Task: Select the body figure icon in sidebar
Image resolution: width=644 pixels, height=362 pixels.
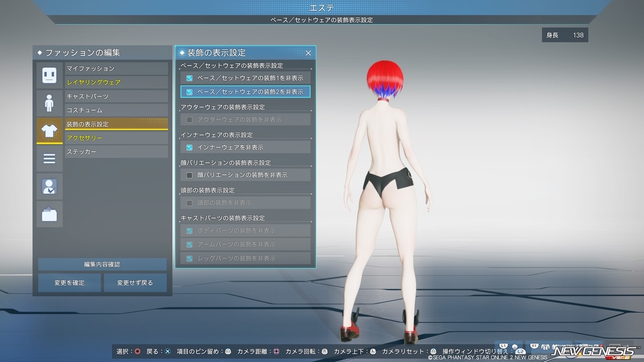Action: tap(49, 103)
